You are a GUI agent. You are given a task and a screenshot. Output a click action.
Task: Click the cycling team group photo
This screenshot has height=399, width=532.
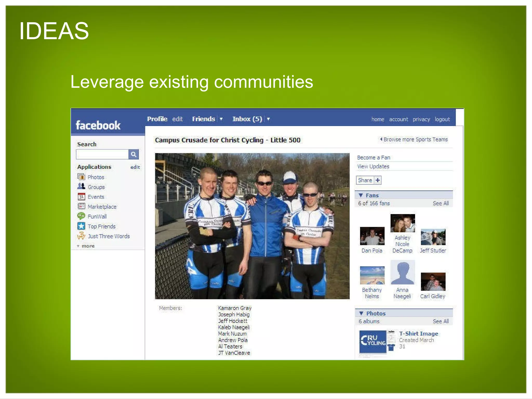pos(252,226)
